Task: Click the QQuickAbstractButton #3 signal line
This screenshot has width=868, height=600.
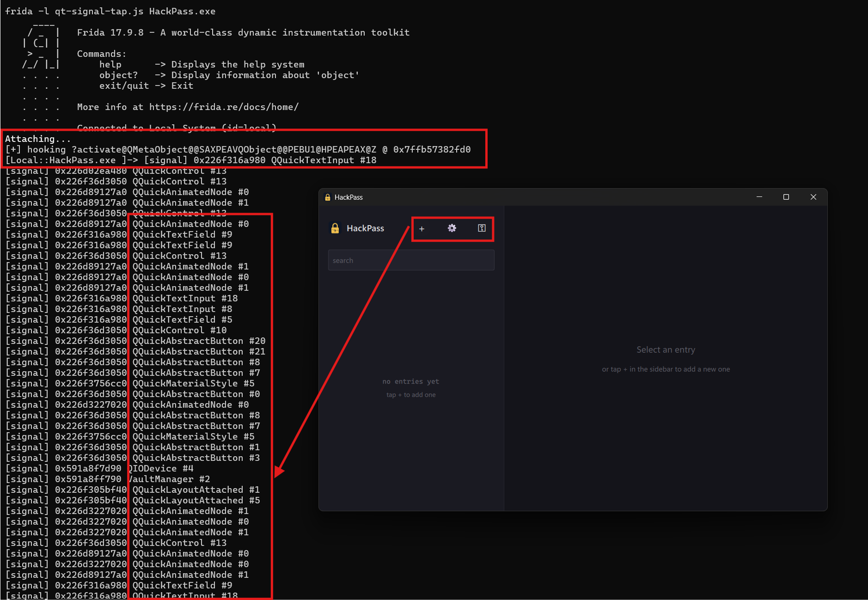Action: coord(133,458)
